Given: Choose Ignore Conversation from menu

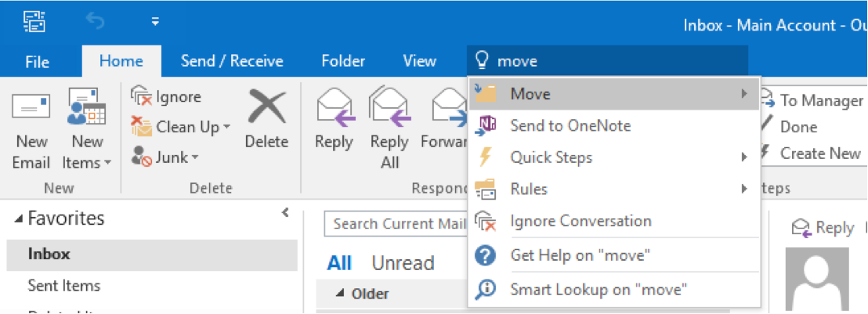Looking at the screenshot, I should [614, 221].
